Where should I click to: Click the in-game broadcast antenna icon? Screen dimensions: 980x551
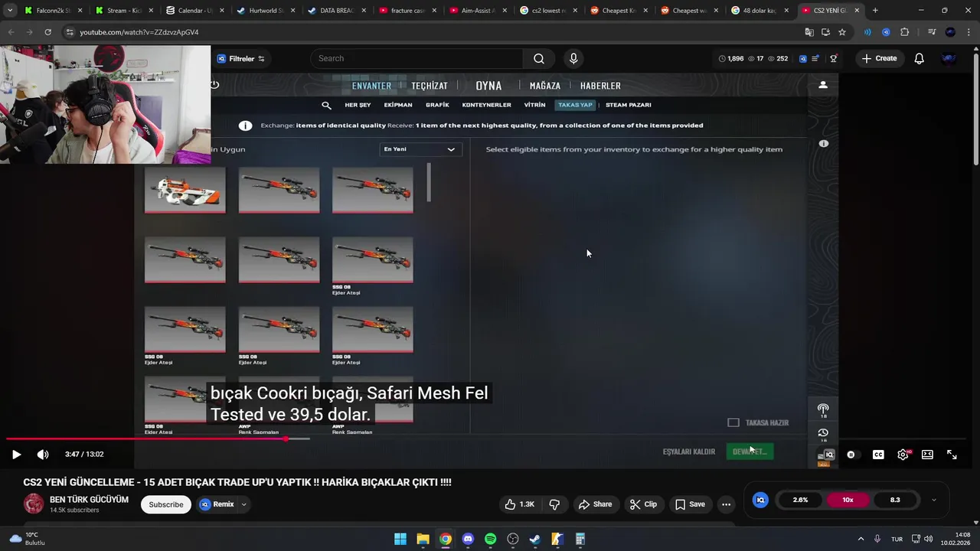[x=823, y=409]
